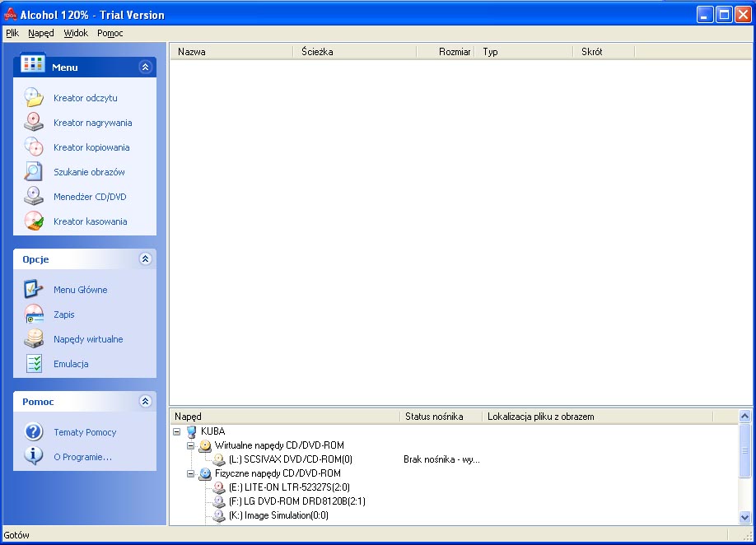
Task: Sort list by Rozmiar column header
Action: click(446, 52)
